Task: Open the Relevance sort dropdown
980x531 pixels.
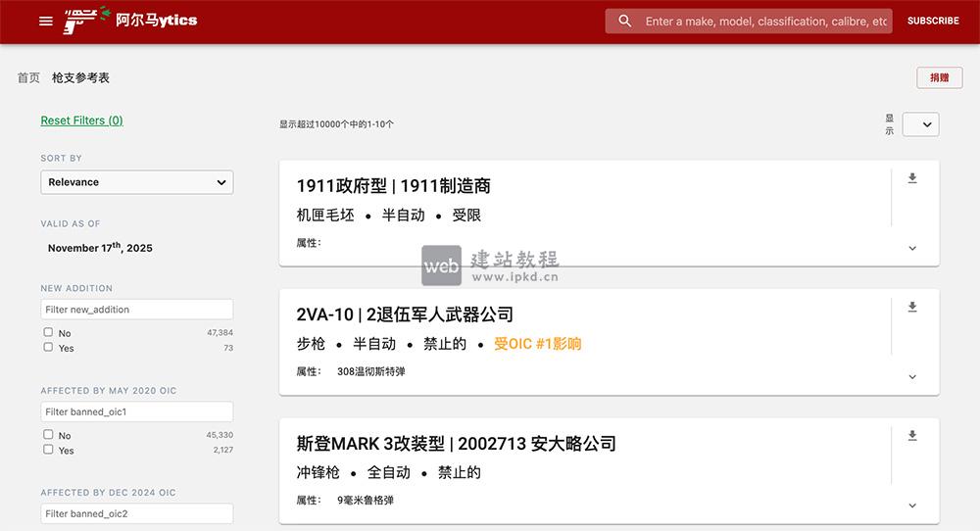Action: pyautogui.click(x=137, y=182)
